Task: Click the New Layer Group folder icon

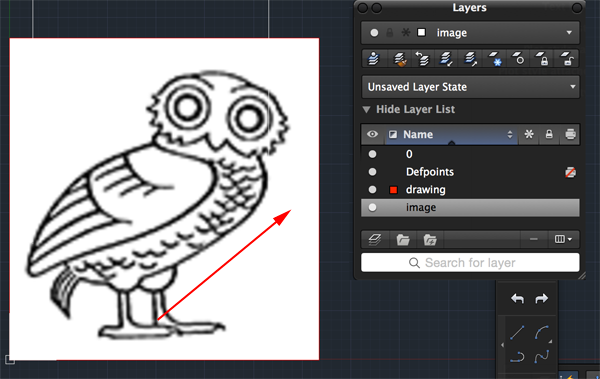Action: tap(403, 240)
